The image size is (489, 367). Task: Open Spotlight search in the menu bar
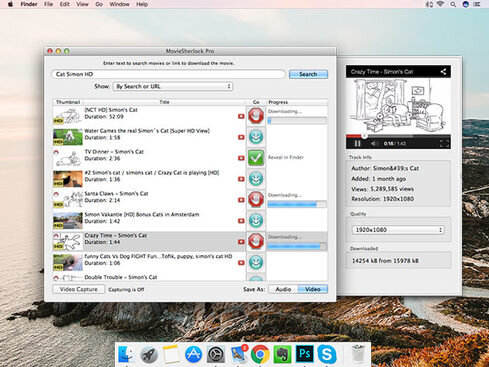(x=453, y=4)
